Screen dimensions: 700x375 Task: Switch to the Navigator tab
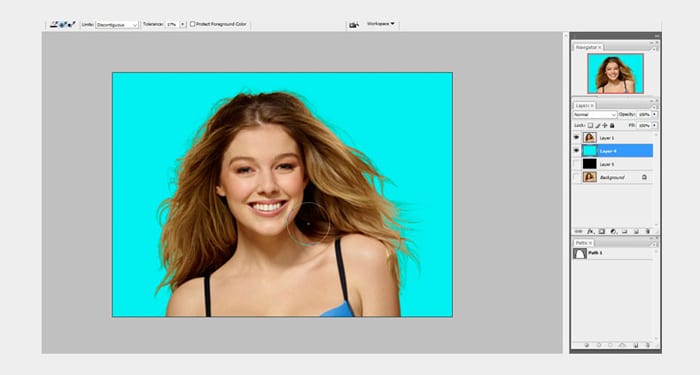[x=587, y=47]
